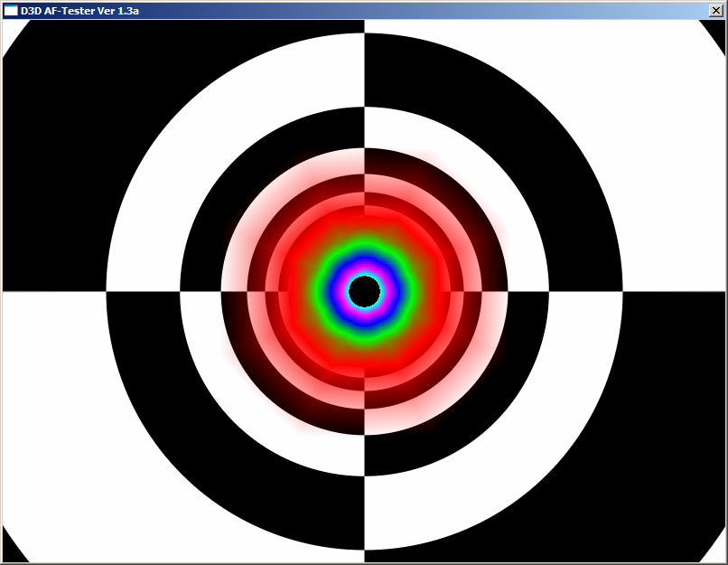Click the green ring above the center circle
The width and height of the screenshot is (728, 565).
364,250
